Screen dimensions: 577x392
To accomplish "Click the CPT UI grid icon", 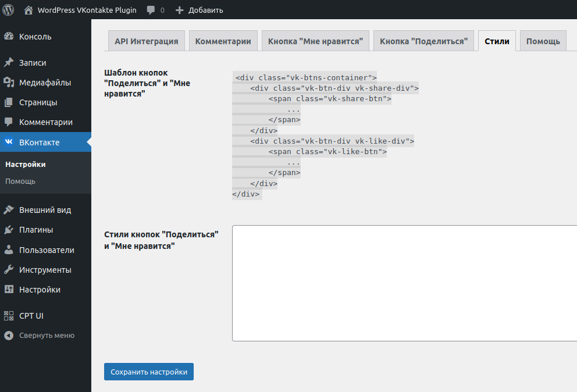I will click(x=9, y=316).
